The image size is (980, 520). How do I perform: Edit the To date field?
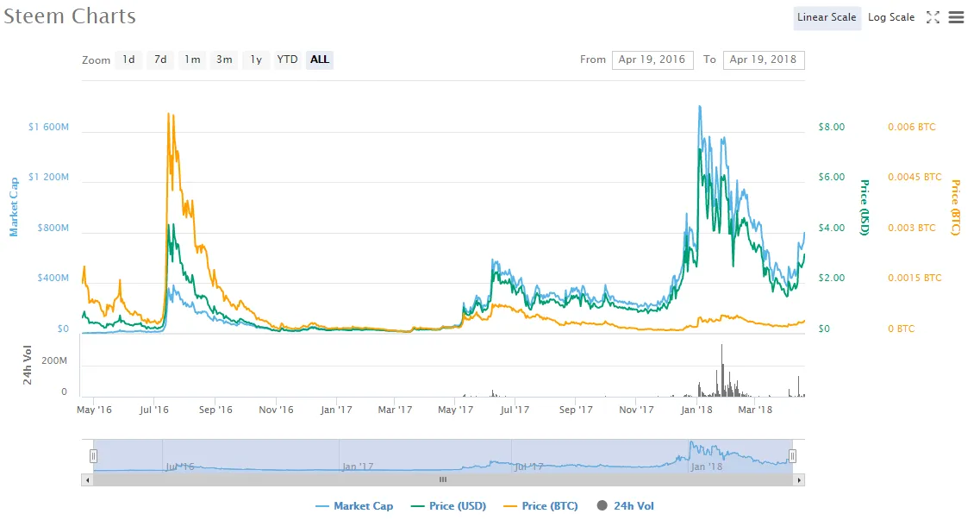point(764,60)
